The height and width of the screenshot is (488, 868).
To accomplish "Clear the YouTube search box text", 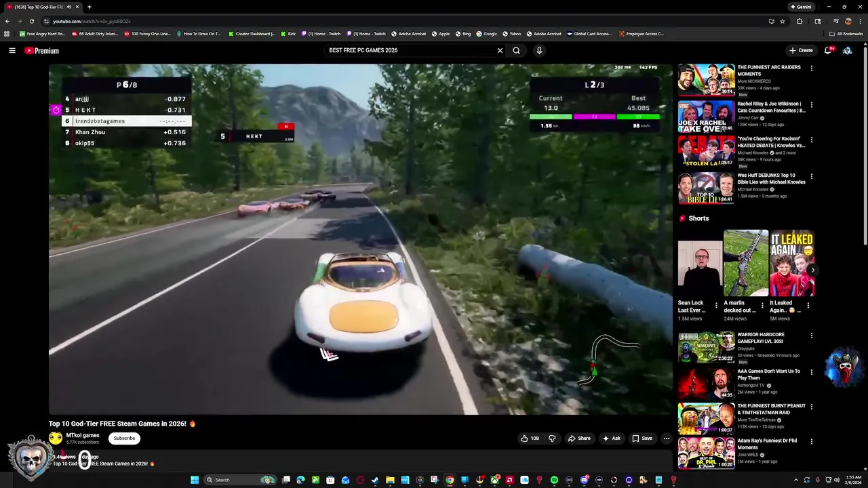I will click(500, 50).
